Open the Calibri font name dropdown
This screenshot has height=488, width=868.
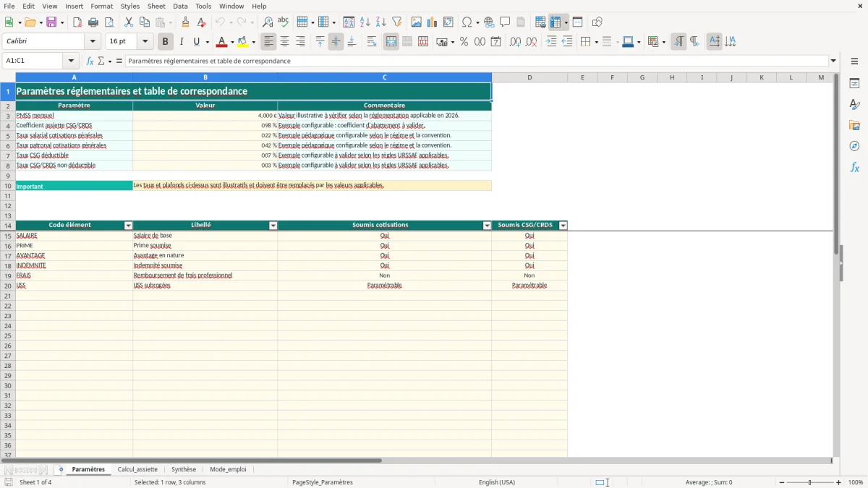point(93,42)
